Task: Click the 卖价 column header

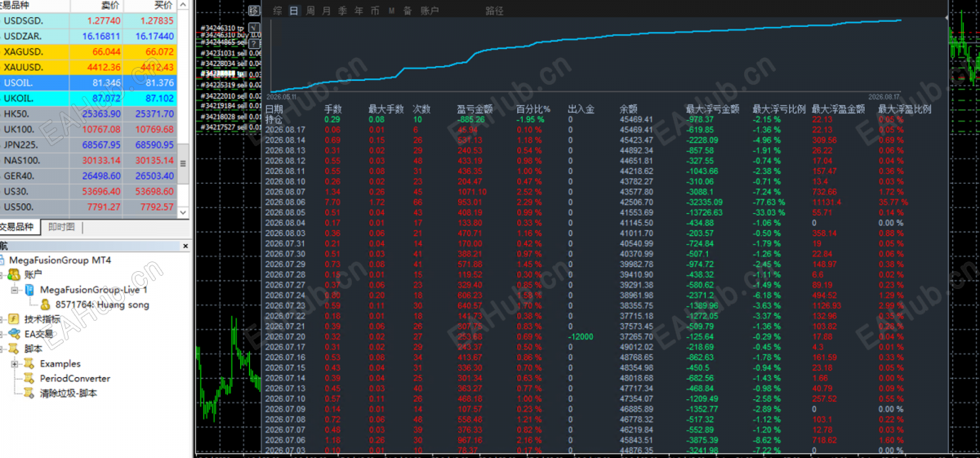Action: [97, 6]
